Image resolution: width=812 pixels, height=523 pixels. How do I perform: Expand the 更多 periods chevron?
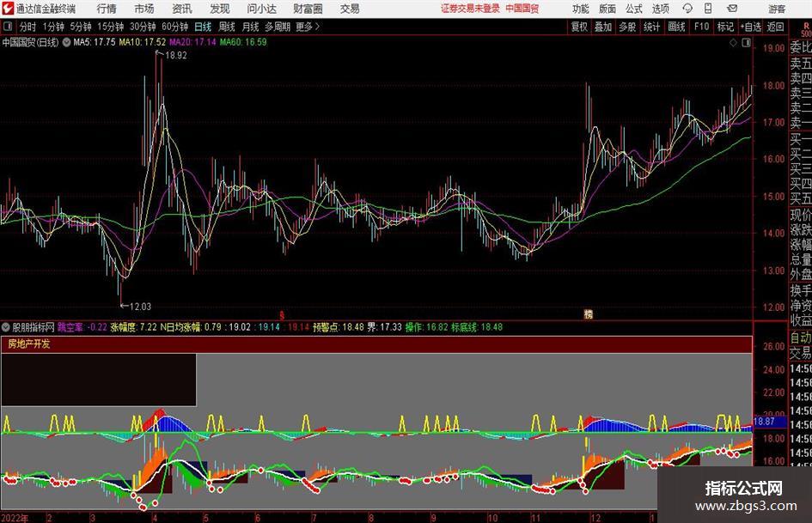[308, 27]
